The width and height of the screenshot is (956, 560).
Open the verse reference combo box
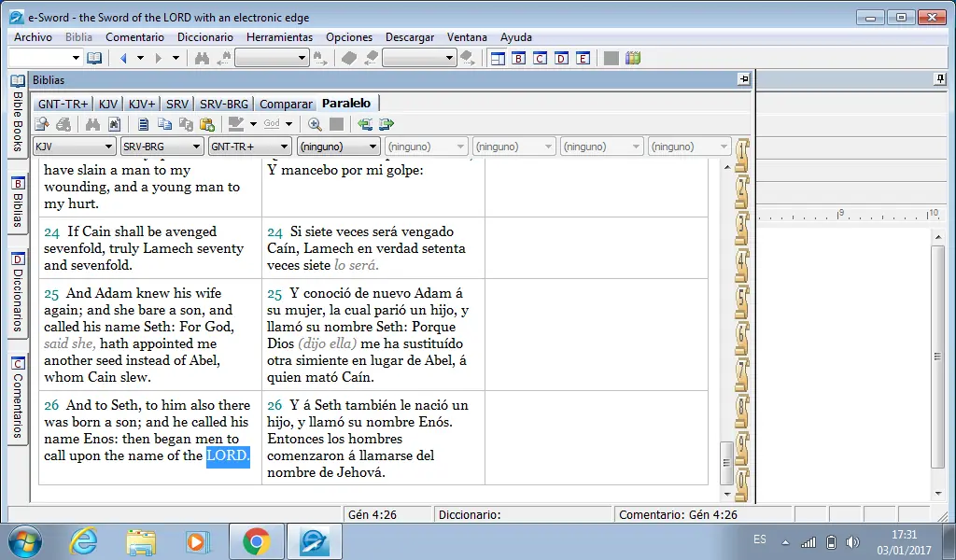tap(46, 59)
